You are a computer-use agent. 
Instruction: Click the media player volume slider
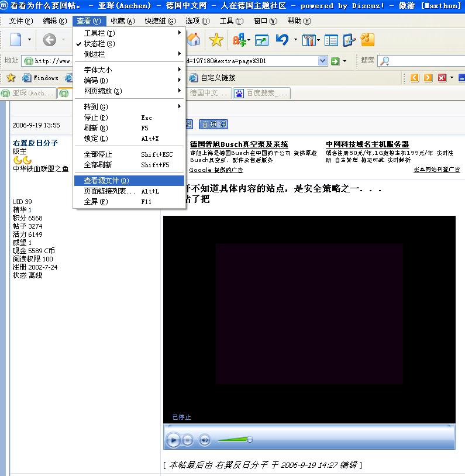[x=235, y=440]
